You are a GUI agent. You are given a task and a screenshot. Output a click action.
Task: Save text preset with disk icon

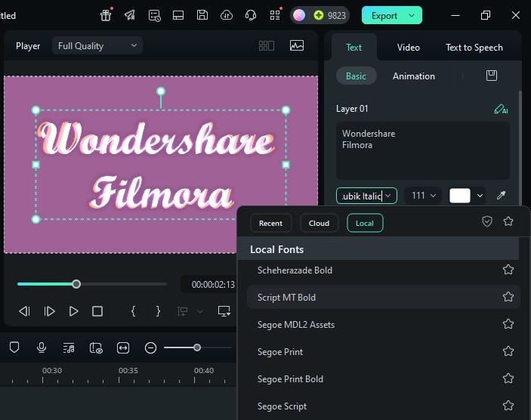pos(492,76)
